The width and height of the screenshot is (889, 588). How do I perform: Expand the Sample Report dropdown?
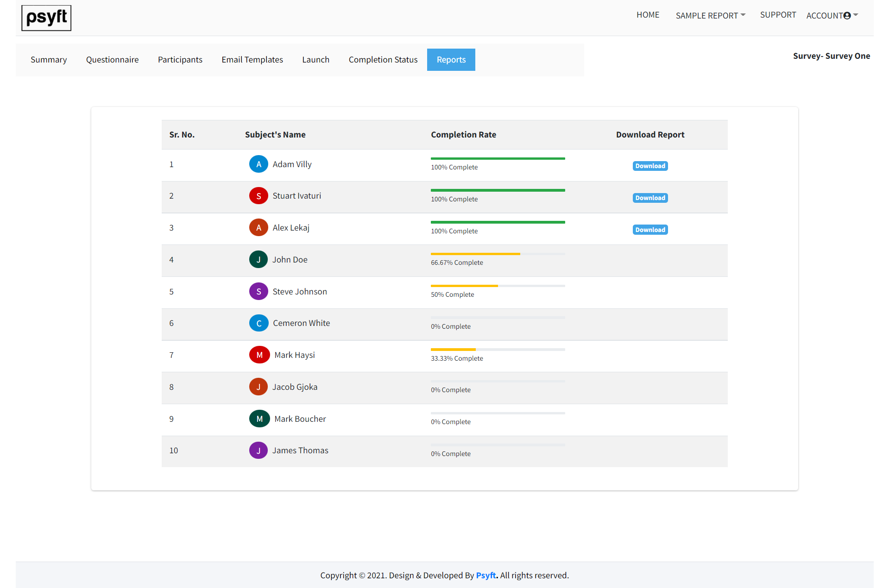710,16
